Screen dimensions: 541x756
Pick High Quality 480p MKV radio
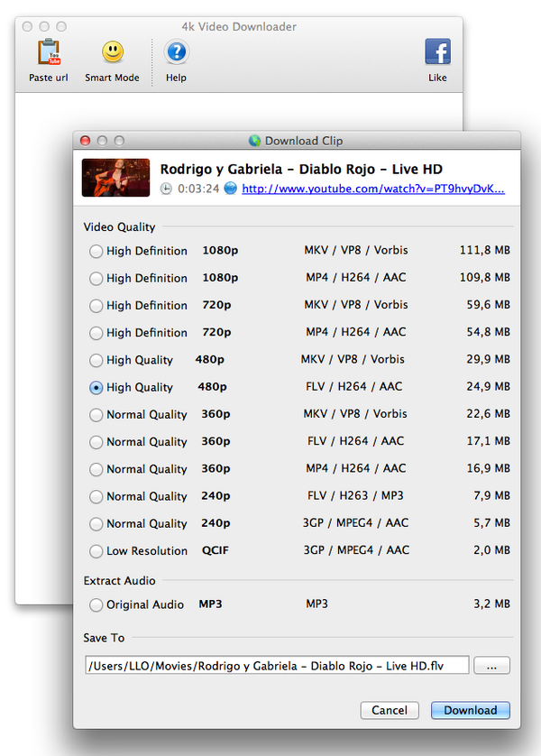[96, 360]
